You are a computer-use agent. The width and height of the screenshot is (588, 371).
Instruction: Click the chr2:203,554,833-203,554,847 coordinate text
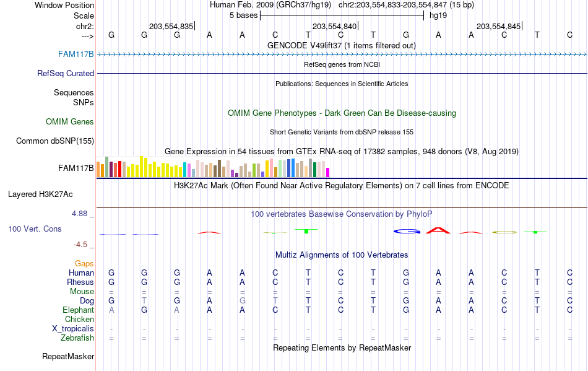point(392,5)
